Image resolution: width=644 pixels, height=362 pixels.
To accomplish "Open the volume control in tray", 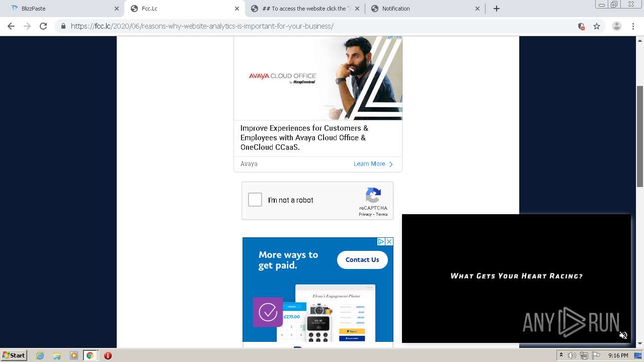I will [572, 355].
